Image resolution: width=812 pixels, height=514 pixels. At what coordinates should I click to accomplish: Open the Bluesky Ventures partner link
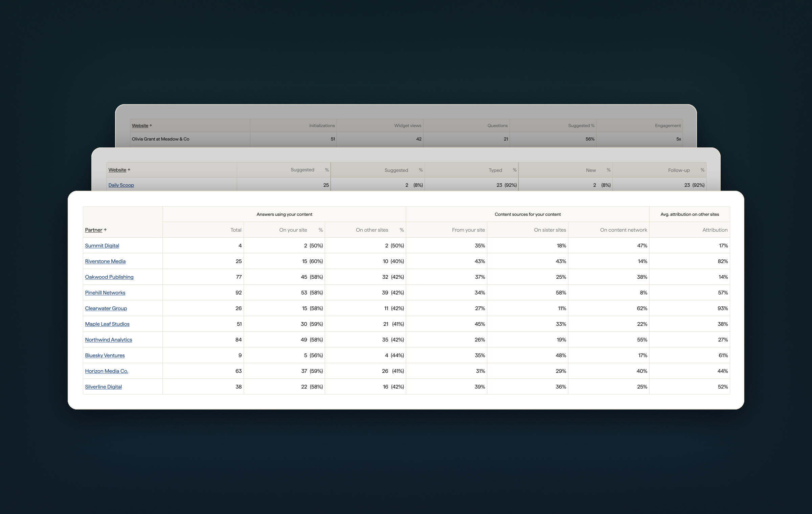coord(105,355)
